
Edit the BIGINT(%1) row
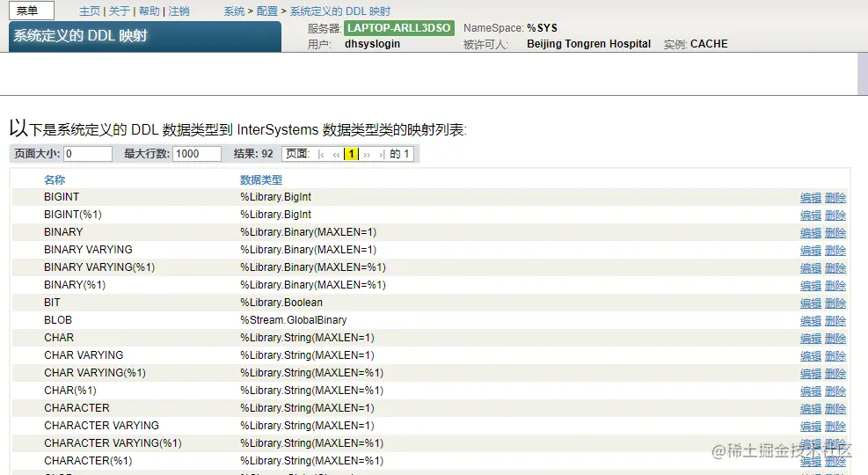click(x=811, y=216)
